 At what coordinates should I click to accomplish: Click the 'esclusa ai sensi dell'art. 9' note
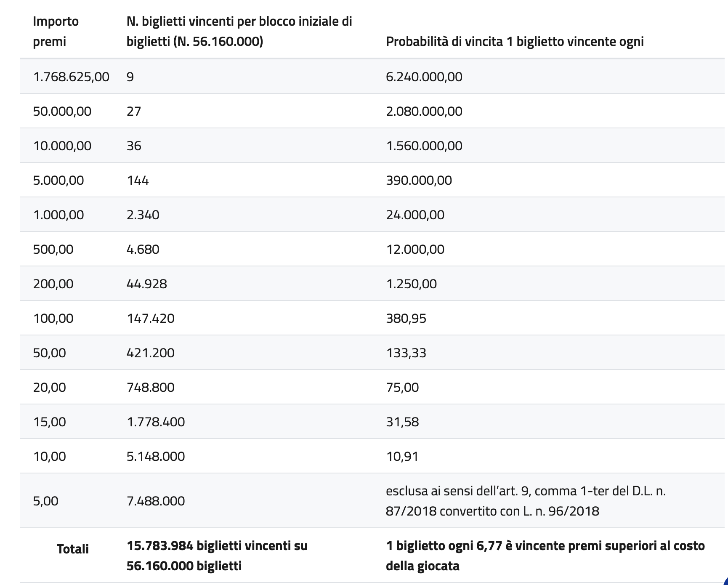pos(525,501)
